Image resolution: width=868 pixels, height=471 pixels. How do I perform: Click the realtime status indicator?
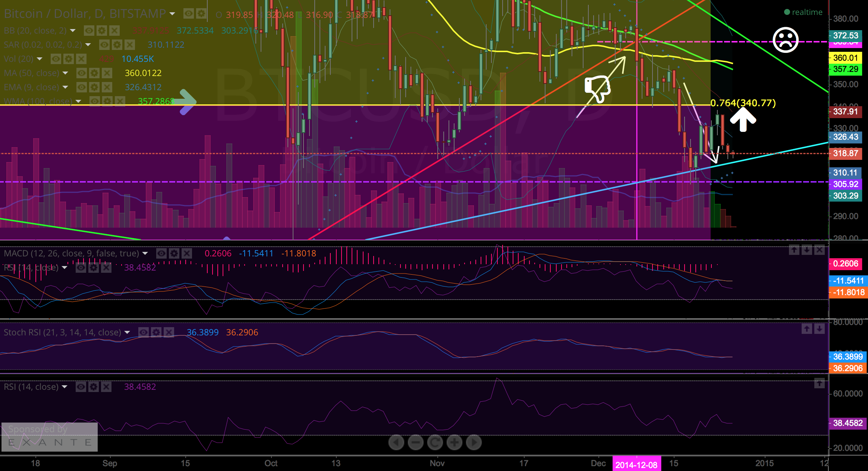pyautogui.click(x=803, y=12)
